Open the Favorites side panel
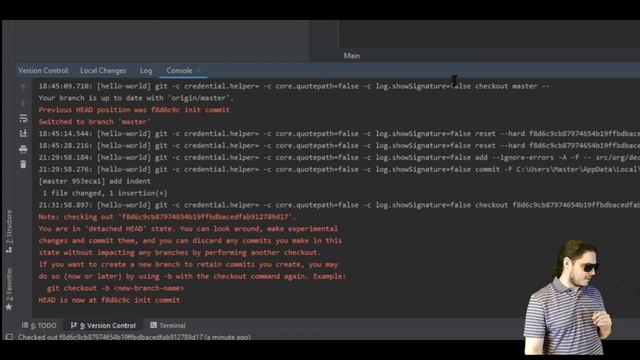 pos(9,289)
